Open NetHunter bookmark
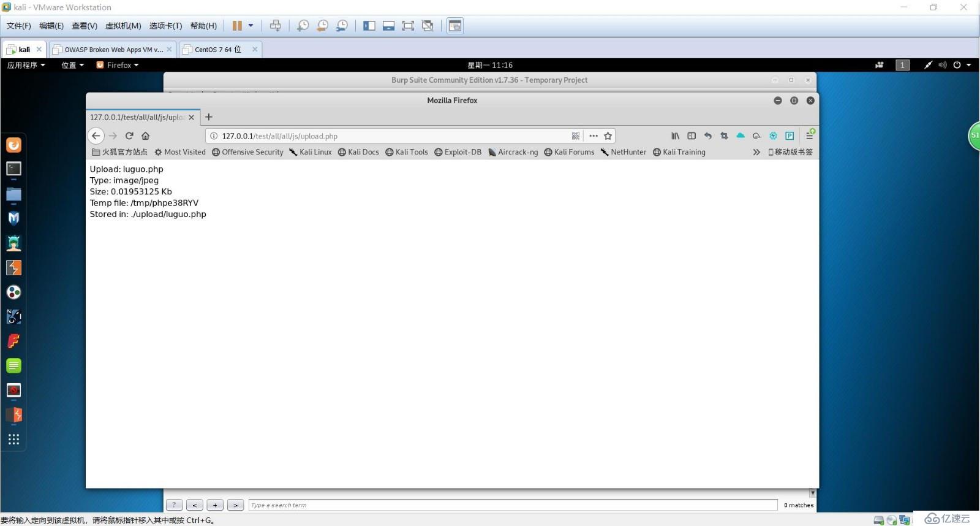This screenshot has width=980, height=526. point(623,152)
